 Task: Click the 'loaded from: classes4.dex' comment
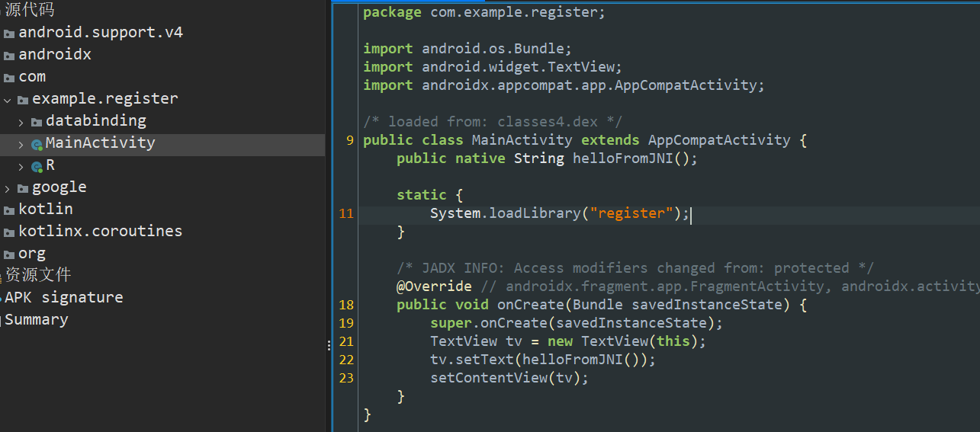pos(493,122)
